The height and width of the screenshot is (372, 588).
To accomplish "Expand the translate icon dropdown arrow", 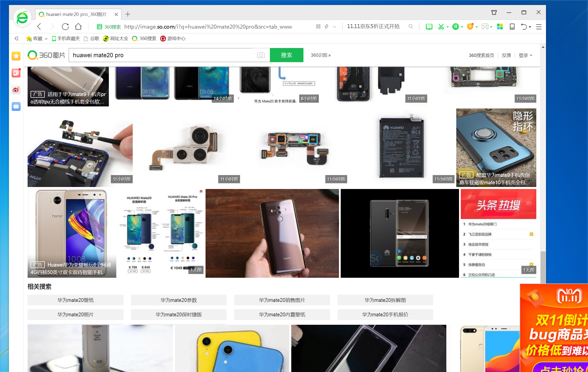I will (x=462, y=27).
